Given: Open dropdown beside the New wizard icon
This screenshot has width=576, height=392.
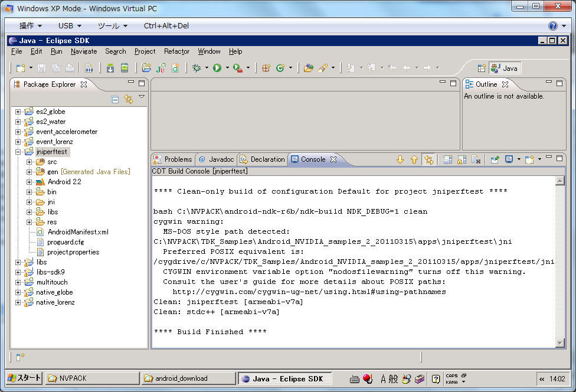Looking at the screenshot, I should coord(31,68).
